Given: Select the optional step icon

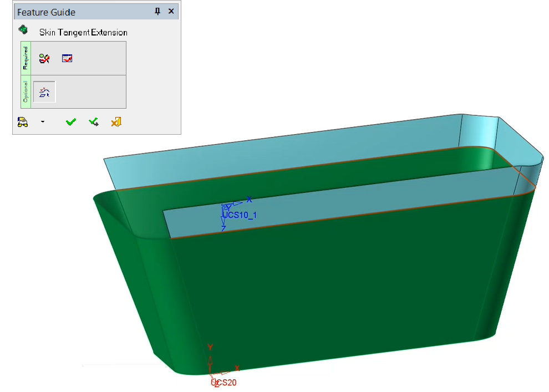Looking at the screenshot, I should click(44, 91).
